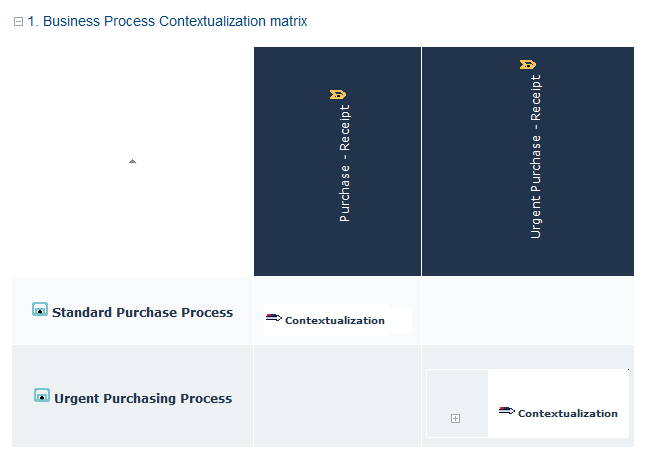Open the Urgent Purchasing Process row label
Image resolution: width=653 pixels, height=453 pixels.
(143, 398)
